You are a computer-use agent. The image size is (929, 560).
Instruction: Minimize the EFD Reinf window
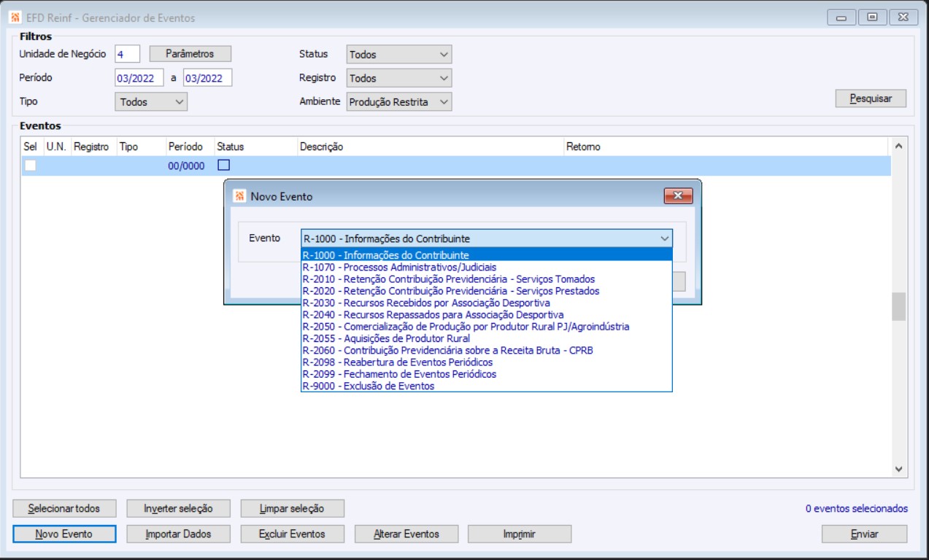click(841, 17)
